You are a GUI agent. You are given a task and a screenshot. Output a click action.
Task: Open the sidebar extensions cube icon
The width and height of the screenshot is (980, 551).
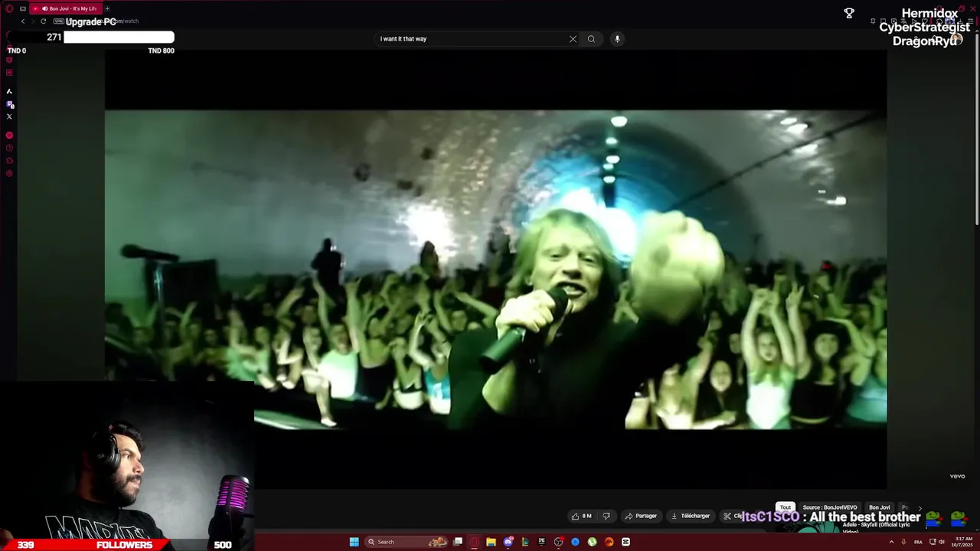[9, 161]
